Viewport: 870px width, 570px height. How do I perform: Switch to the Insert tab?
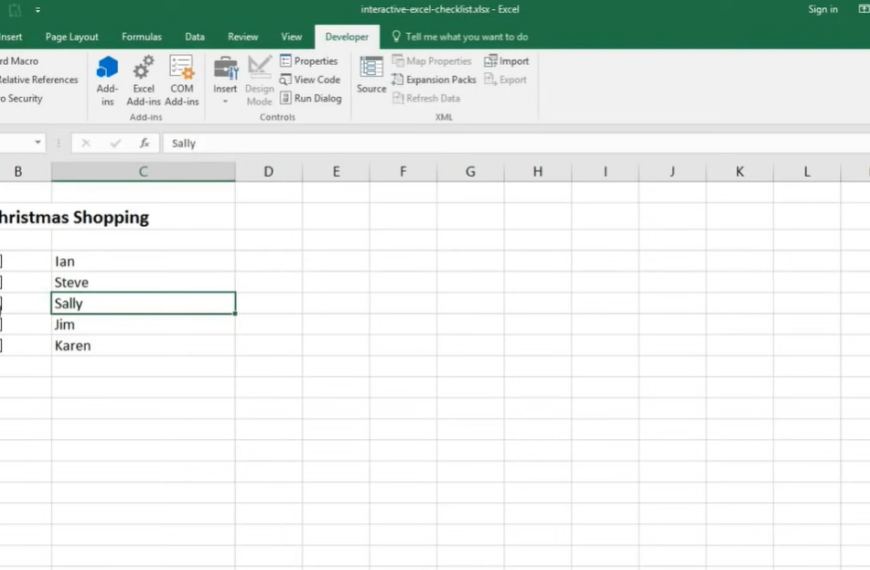pyautogui.click(x=11, y=37)
